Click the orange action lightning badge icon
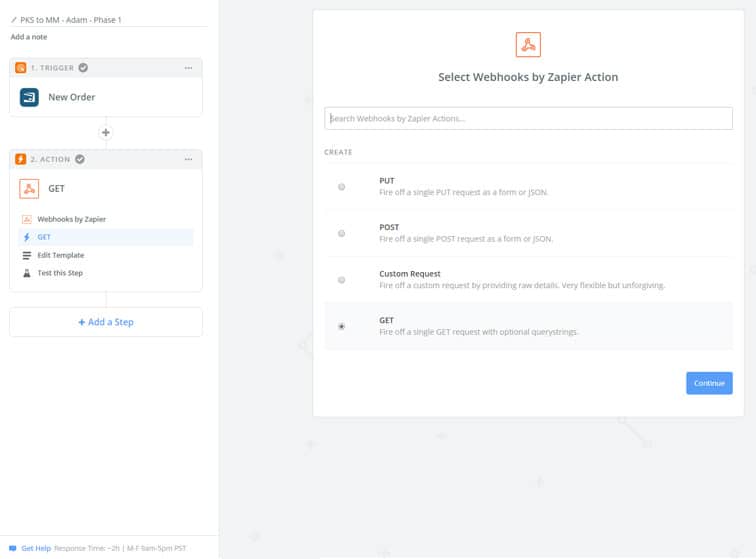The image size is (756, 559). 21,159
